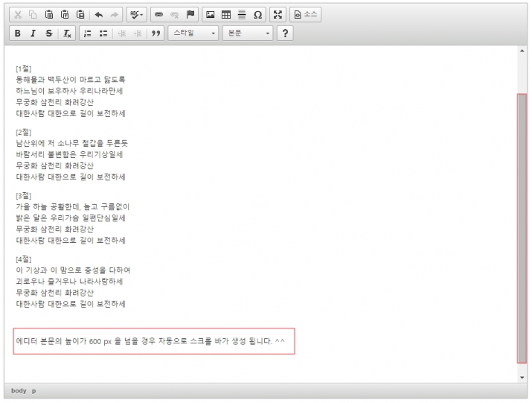The height and width of the screenshot is (403, 532).
Task: Click the line '이 기상과 이 맘으로 충성을 다하여'
Action: (x=73, y=270)
